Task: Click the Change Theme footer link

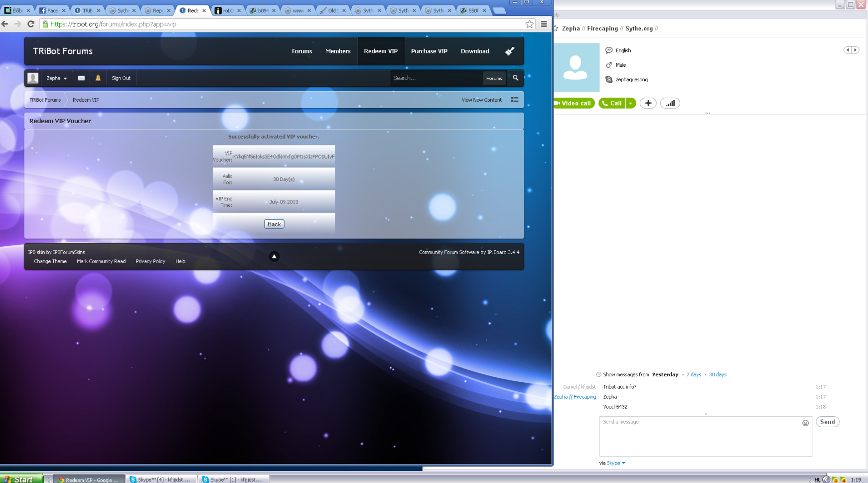Action: point(50,261)
